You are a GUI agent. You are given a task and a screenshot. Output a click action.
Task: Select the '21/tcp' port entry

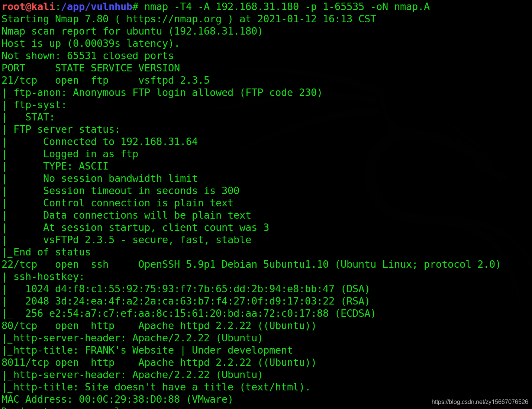click(x=19, y=80)
